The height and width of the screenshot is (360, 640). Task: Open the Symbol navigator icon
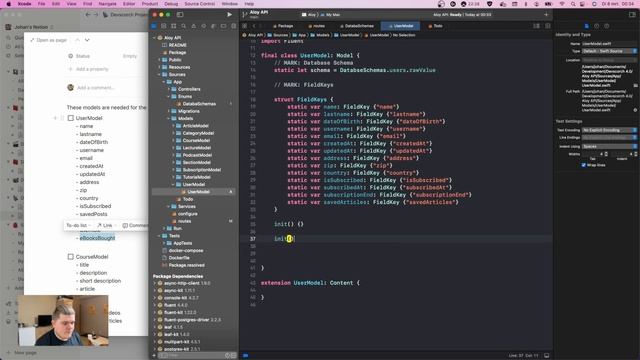point(173,26)
